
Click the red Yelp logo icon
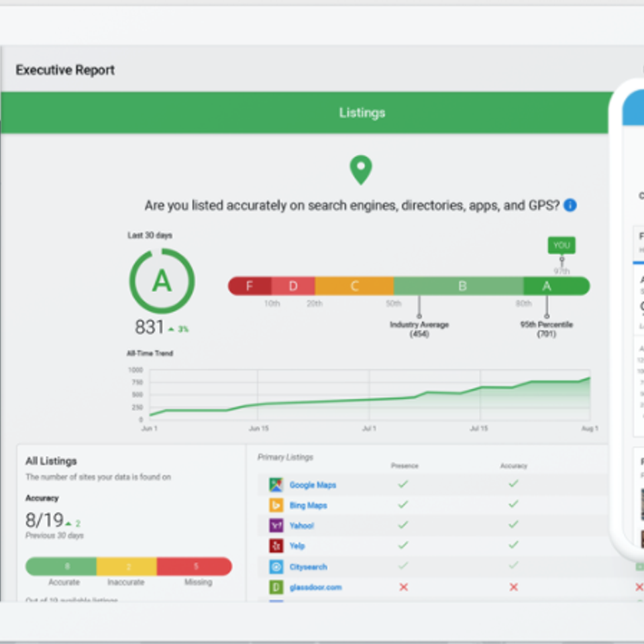pyautogui.click(x=276, y=546)
